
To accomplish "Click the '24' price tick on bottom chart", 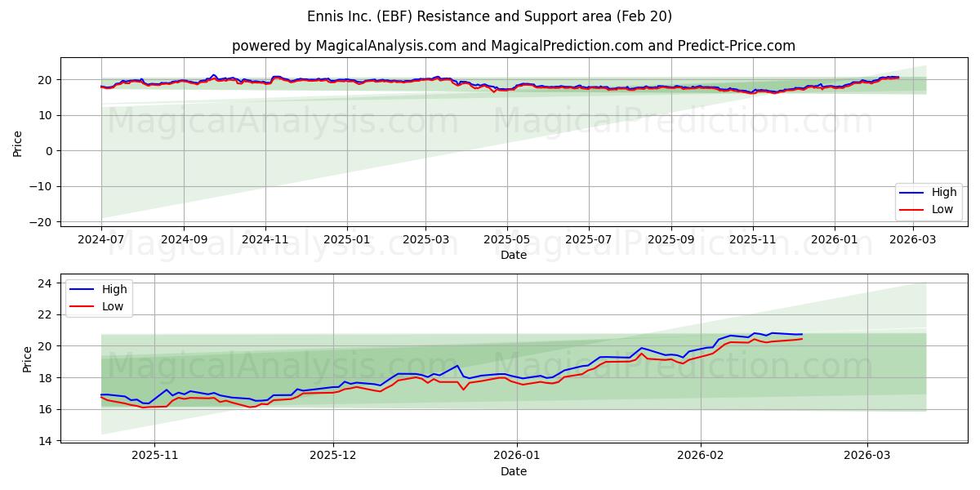I will (46, 283).
